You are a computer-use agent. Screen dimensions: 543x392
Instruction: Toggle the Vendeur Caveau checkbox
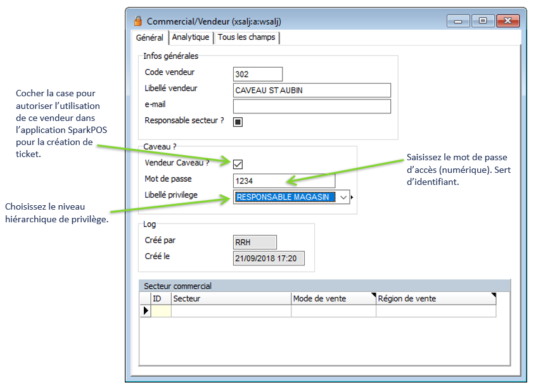(x=238, y=164)
